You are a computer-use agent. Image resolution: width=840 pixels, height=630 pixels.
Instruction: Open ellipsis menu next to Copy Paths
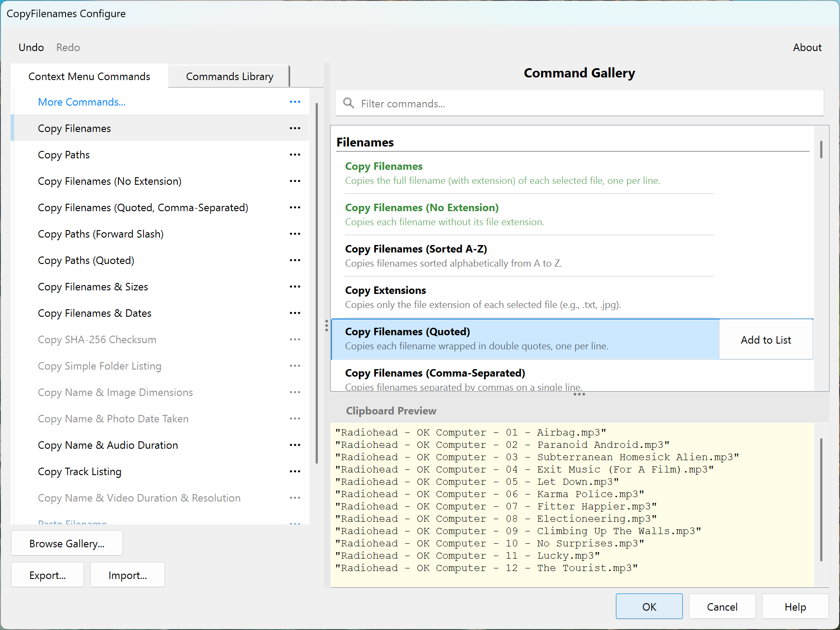pos(295,154)
